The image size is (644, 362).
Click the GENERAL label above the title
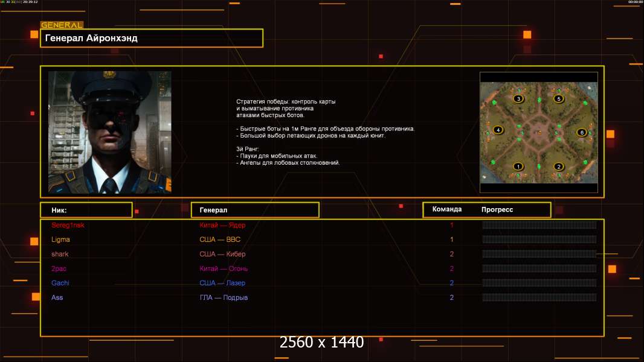62,25
